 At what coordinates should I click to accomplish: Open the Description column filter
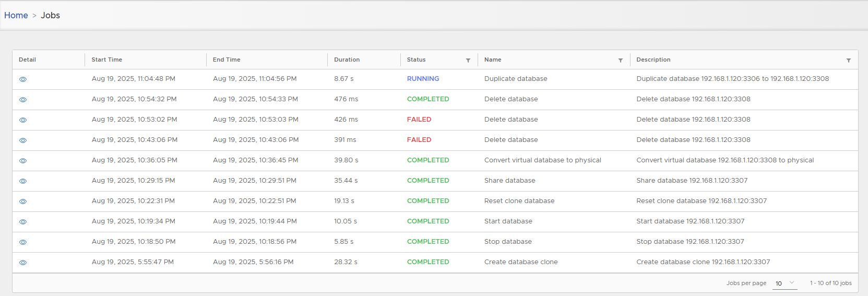pyautogui.click(x=849, y=61)
